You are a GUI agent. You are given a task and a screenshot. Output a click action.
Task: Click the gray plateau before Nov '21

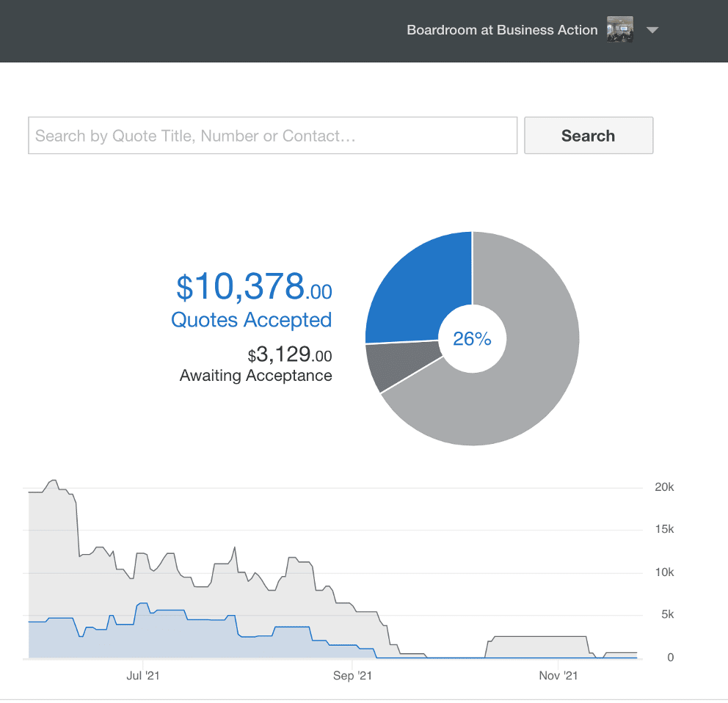point(537,646)
